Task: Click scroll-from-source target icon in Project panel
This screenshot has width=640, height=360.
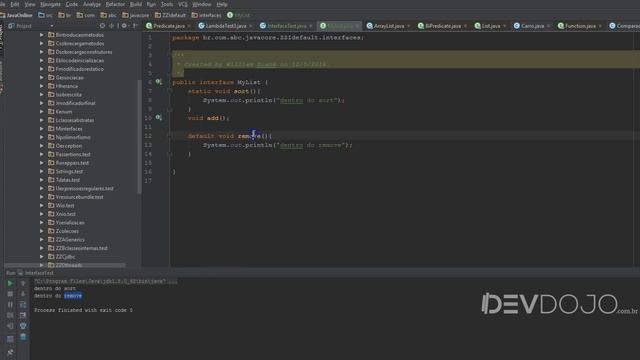Action: click(102, 26)
